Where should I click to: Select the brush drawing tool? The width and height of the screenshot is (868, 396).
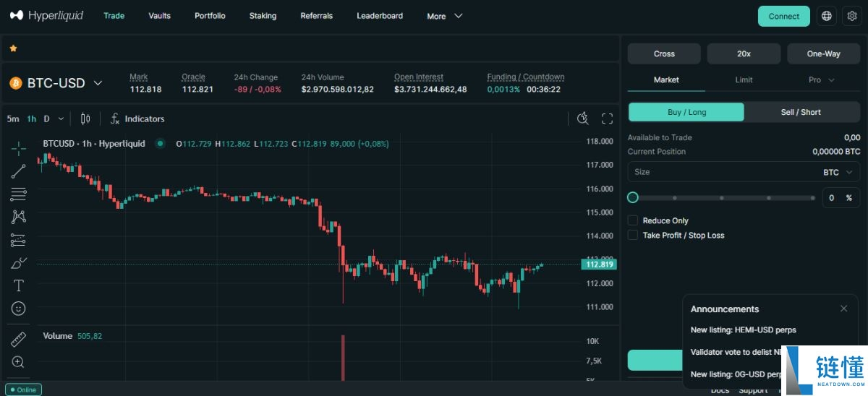pyautogui.click(x=18, y=263)
